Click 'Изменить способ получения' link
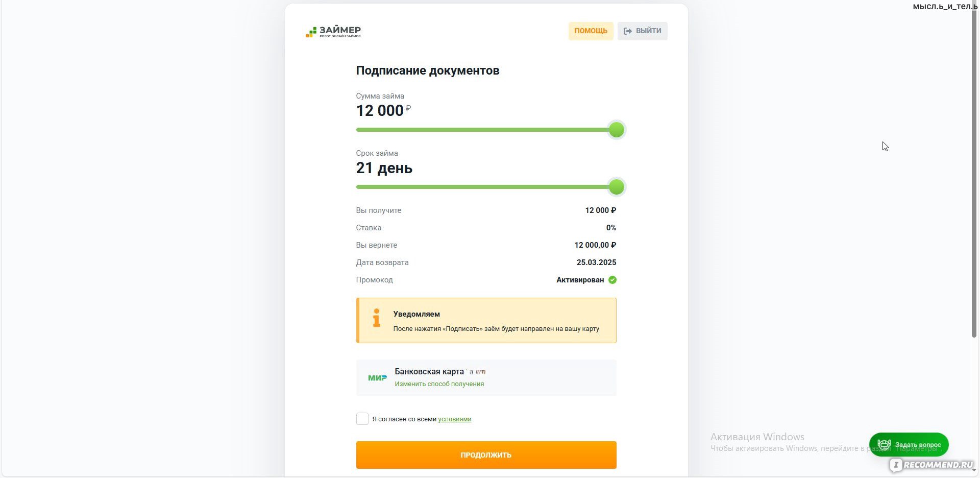The width and height of the screenshot is (980, 478). 439,384
